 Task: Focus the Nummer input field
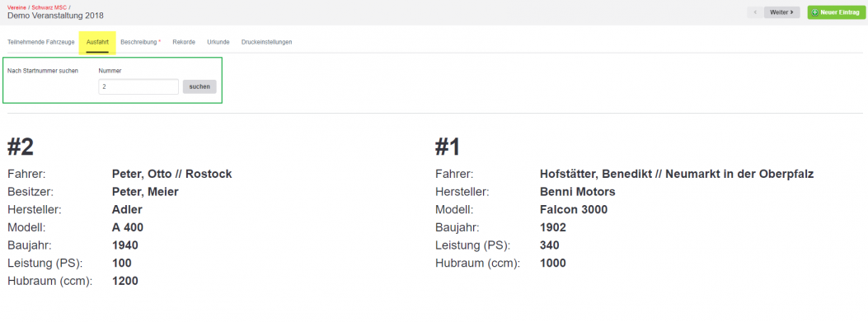coord(138,86)
